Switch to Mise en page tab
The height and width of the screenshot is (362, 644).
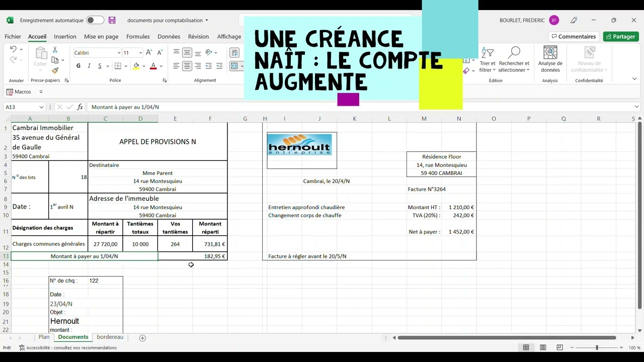point(101,37)
